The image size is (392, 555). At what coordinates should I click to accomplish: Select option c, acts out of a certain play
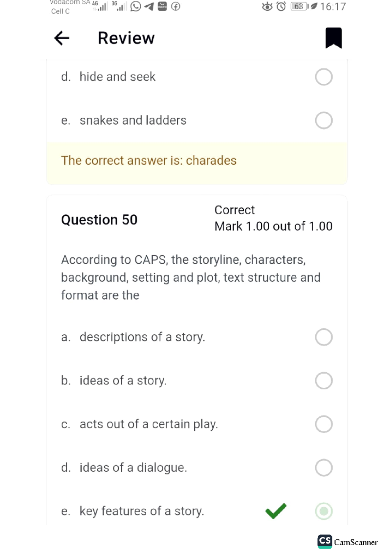pos(323,424)
